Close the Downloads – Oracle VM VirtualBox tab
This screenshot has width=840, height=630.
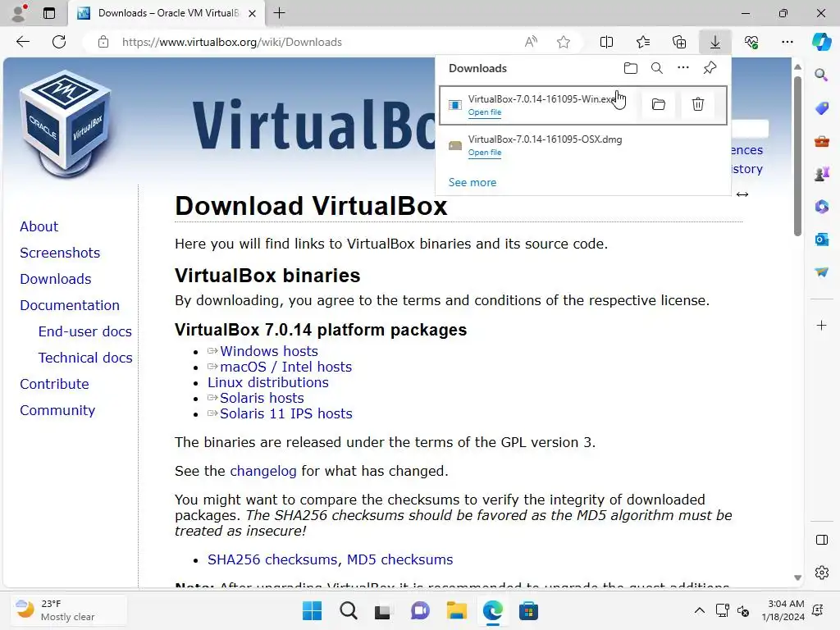tap(252, 13)
